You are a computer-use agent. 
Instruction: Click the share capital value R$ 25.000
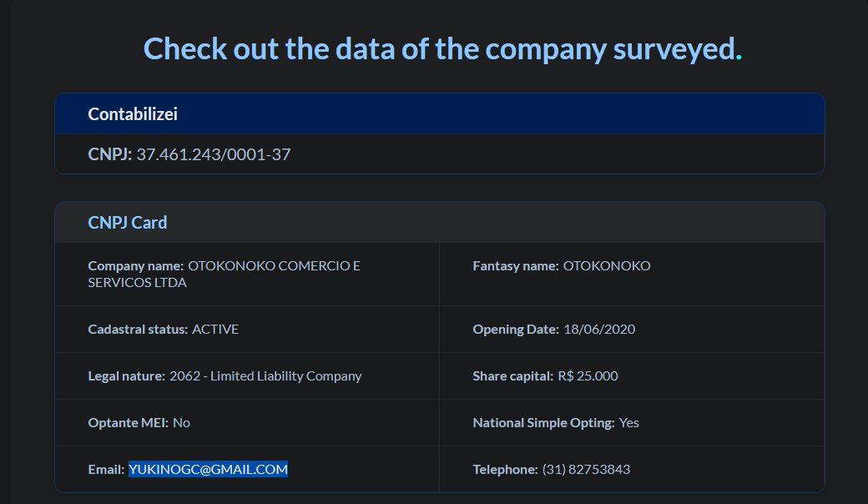588,376
